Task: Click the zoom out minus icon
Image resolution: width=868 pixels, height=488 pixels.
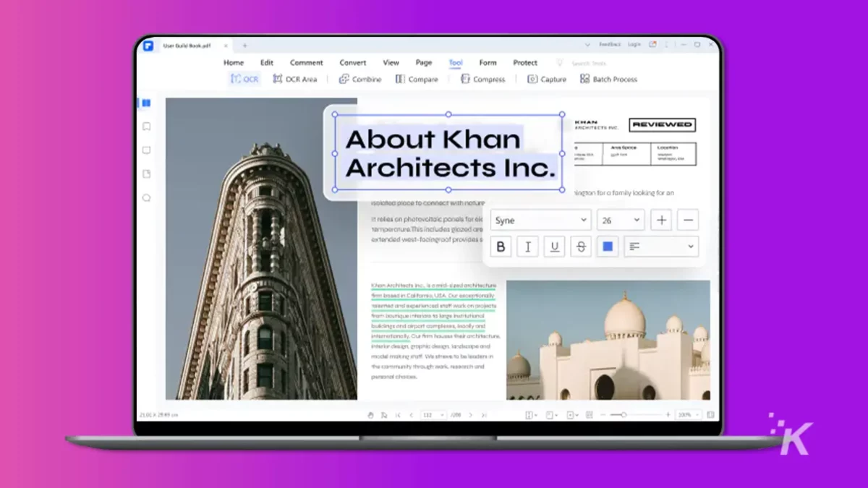Action: point(603,415)
